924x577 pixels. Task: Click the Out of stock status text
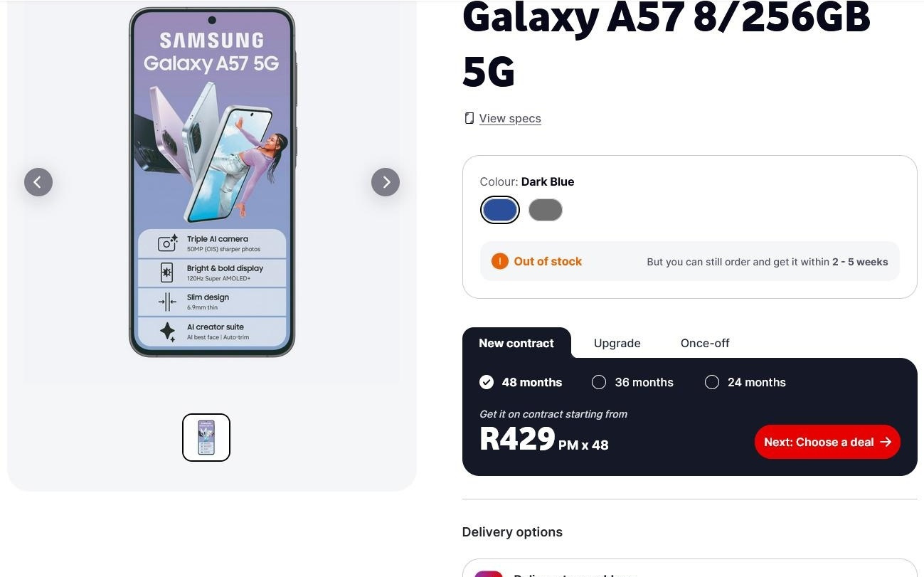(548, 261)
